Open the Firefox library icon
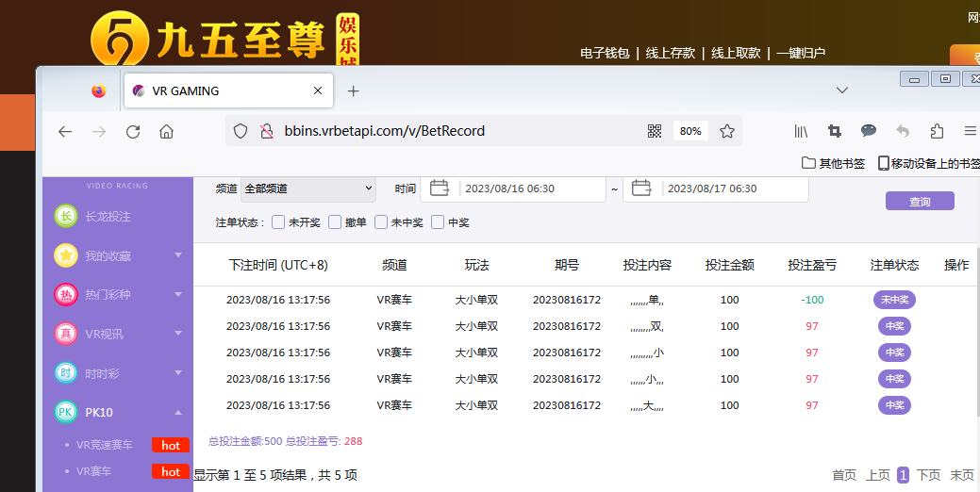980x492 pixels. [x=801, y=131]
